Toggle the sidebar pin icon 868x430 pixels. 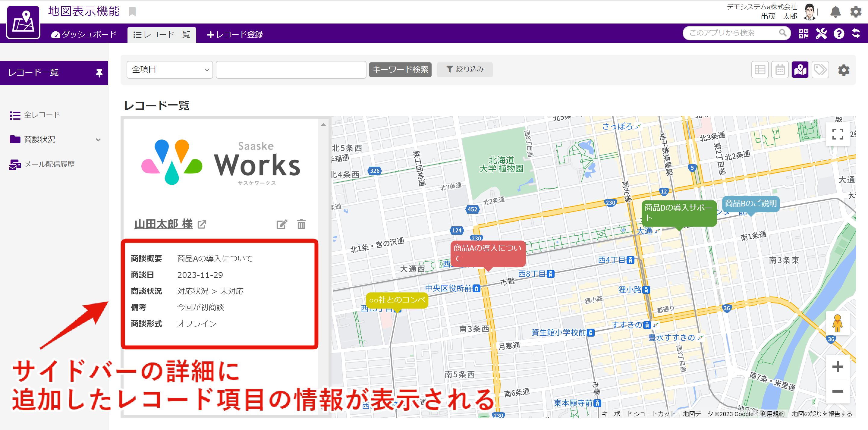[x=99, y=73]
